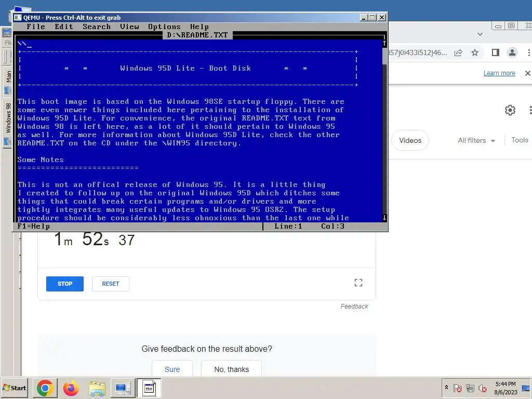Click the Some Notes heading text

(x=41, y=159)
